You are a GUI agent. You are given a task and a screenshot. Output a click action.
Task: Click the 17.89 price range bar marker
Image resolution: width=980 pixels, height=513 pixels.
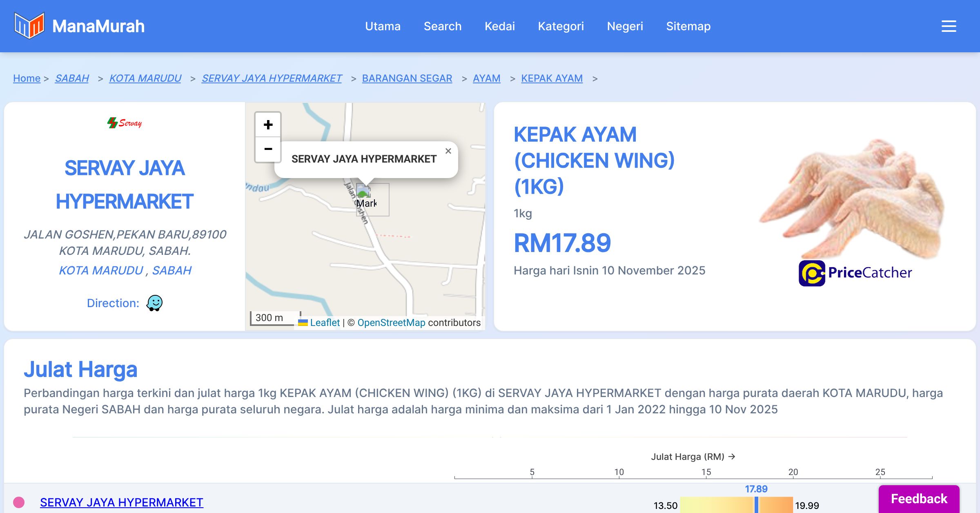pos(756,505)
